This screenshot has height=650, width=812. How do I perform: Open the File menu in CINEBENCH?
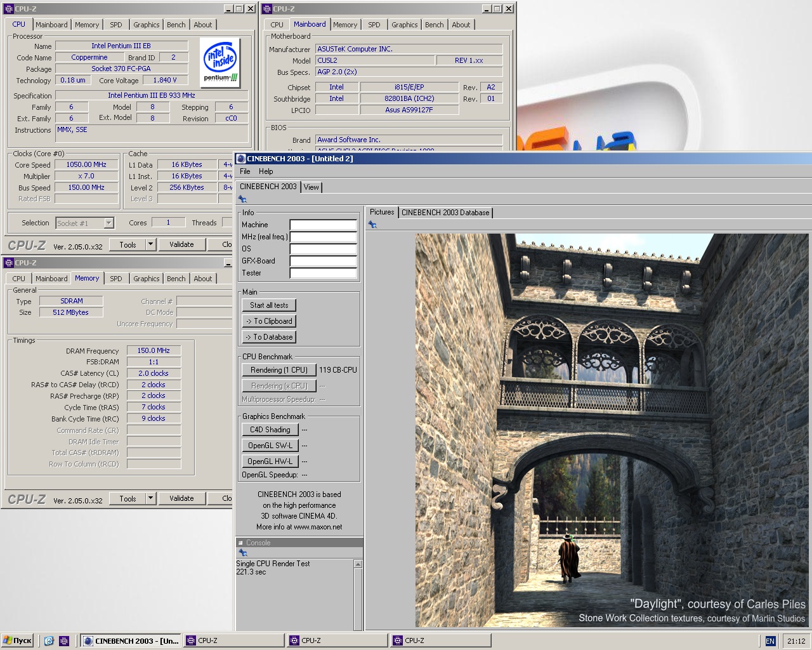(245, 171)
